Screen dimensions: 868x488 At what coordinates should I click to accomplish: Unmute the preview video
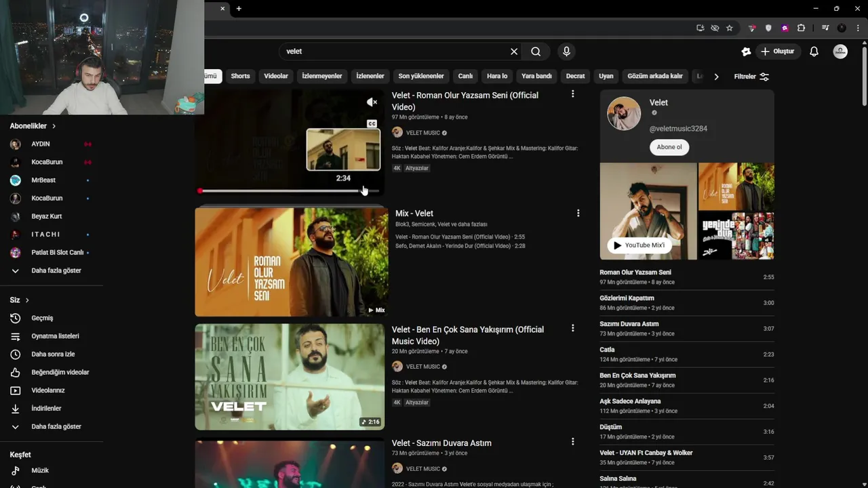[x=372, y=102]
